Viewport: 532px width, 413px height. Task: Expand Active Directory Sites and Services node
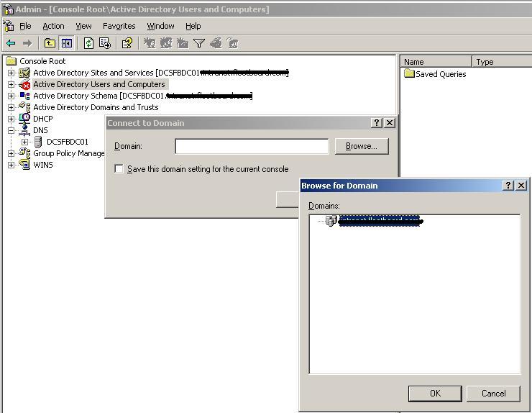coord(12,73)
